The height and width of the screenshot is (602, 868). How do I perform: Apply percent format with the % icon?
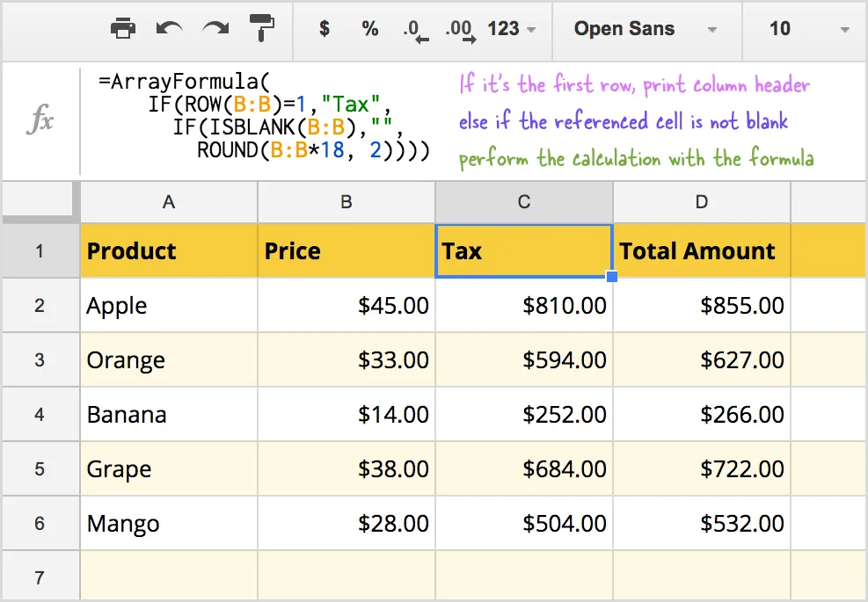click(x=369, y=27)
